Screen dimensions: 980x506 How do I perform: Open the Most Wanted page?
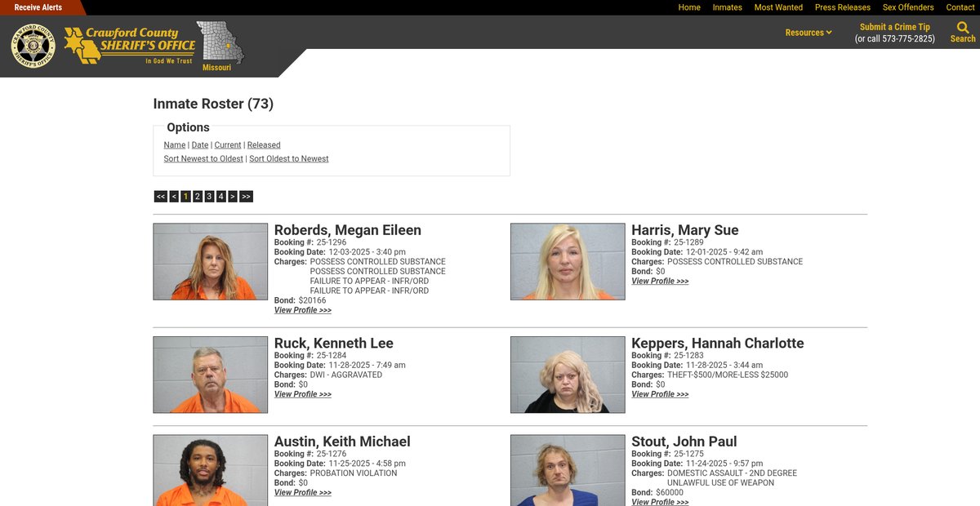pos(778,7)
